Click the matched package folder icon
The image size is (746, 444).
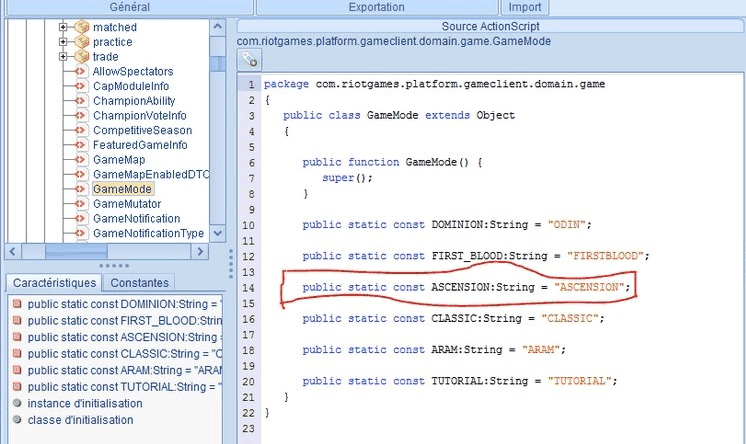click(x=82, y=27)
